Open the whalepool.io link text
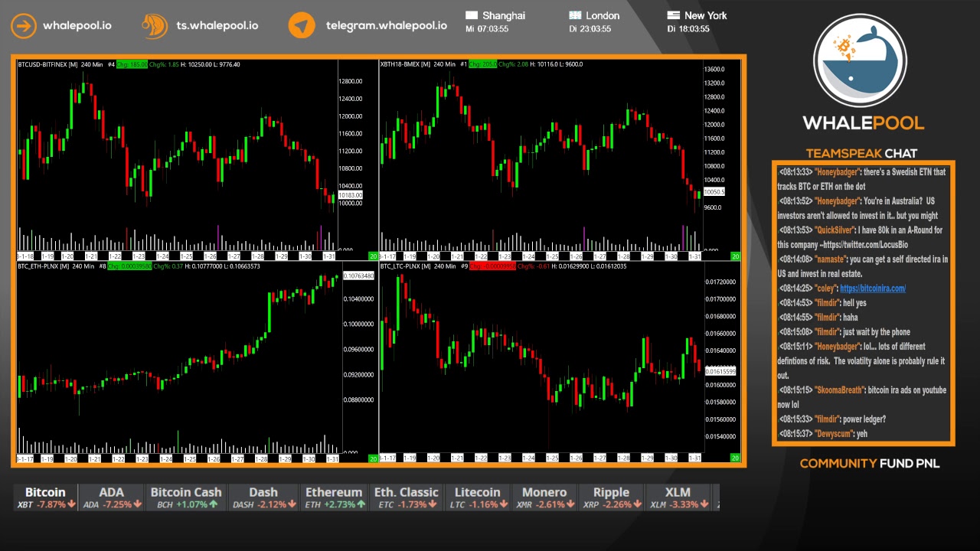980x551 pixels. pos(77,25)
